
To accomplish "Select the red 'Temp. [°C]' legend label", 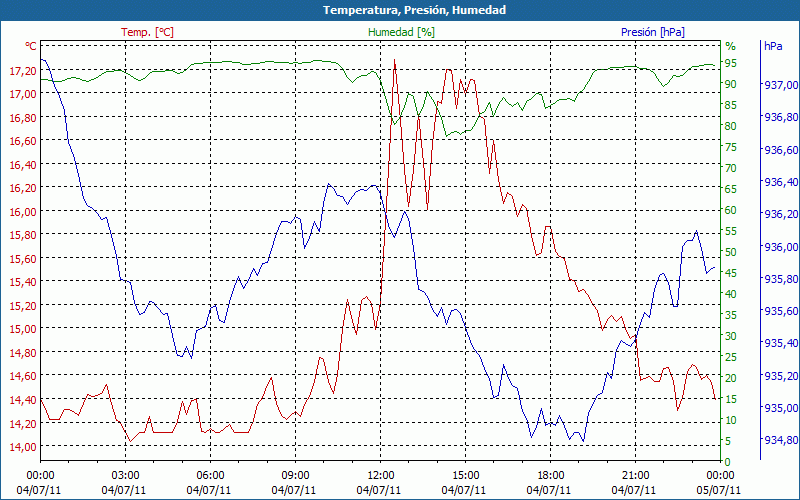I will 147,32.
